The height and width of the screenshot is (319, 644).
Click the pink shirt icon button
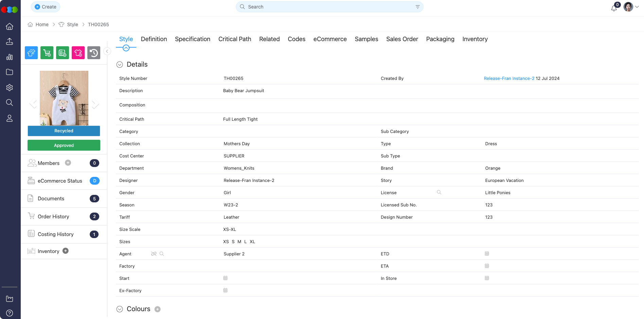[x=78, y=53]
